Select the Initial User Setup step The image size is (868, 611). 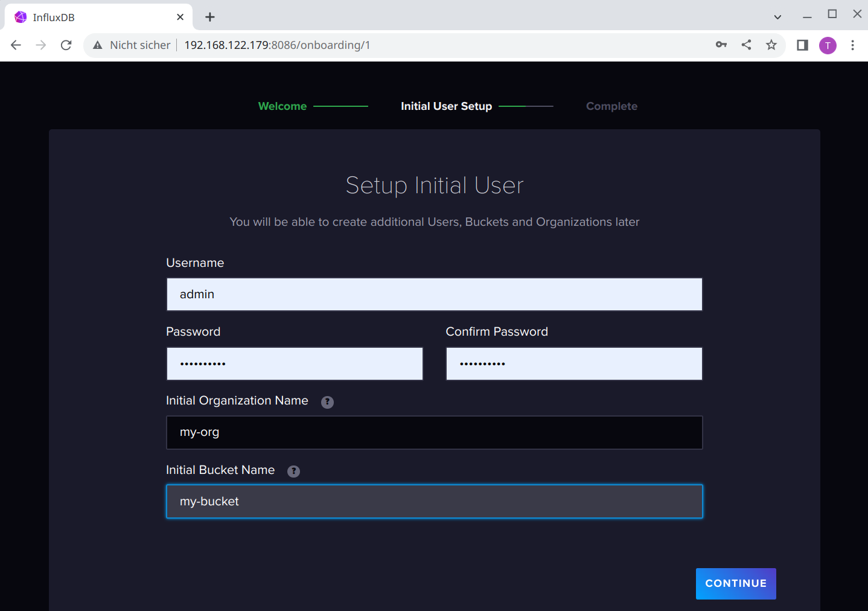point(447,106)
